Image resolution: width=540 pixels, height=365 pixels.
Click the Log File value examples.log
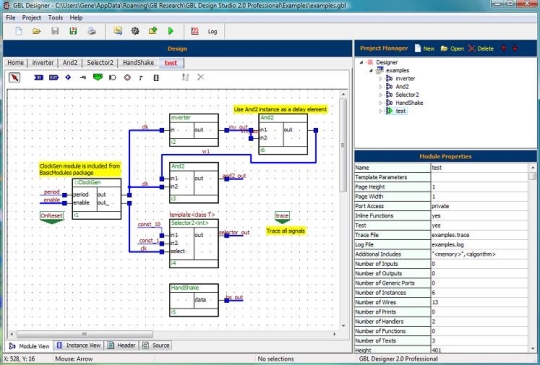pos(479,244)
